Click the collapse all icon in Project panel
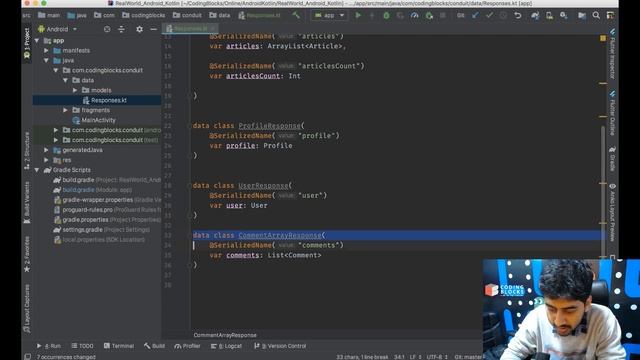The width and height of the screenshot is (640, 360). [x=121, y=29]
